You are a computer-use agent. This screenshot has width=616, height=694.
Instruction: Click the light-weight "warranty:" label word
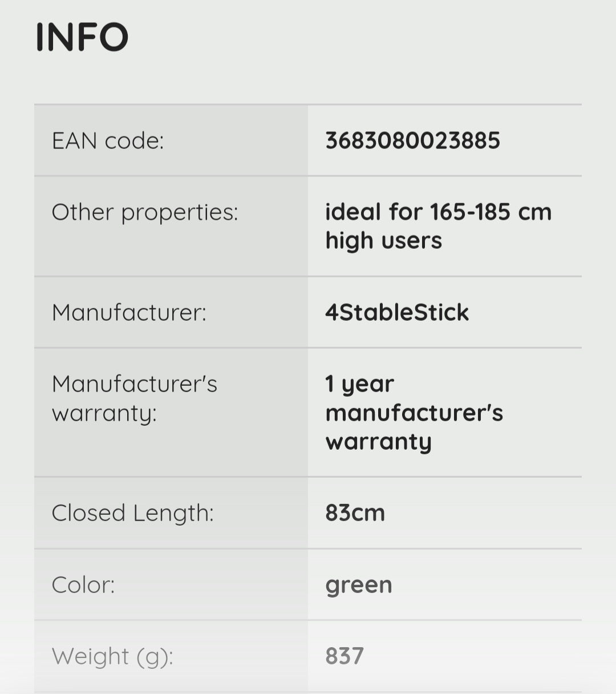[x=104, y=413]
